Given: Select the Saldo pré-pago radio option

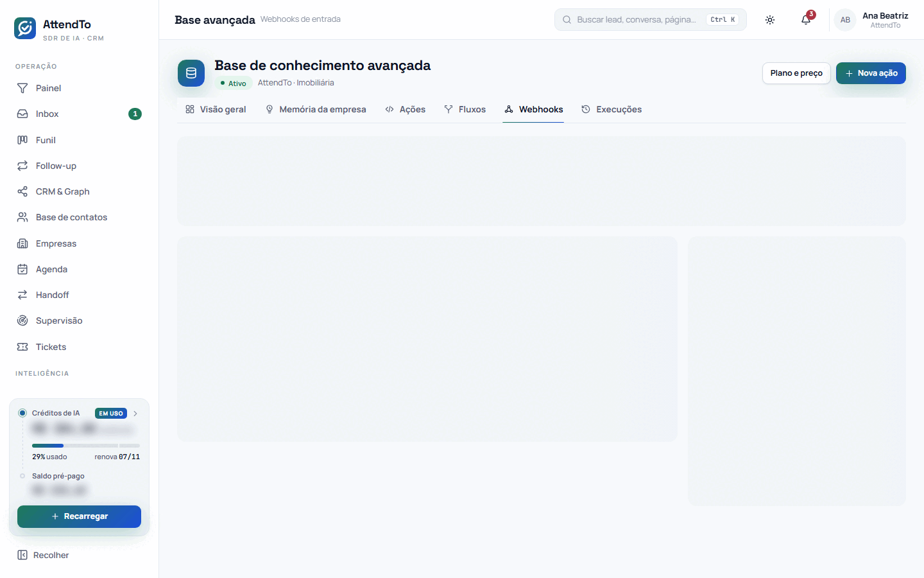Looking at the screenshot, I should 22,476.
